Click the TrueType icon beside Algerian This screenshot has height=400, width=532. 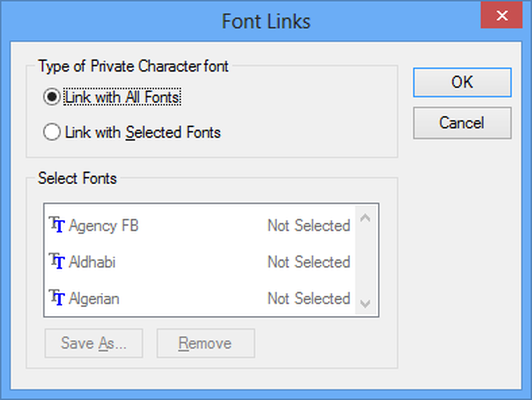click(x=57, y=298)
